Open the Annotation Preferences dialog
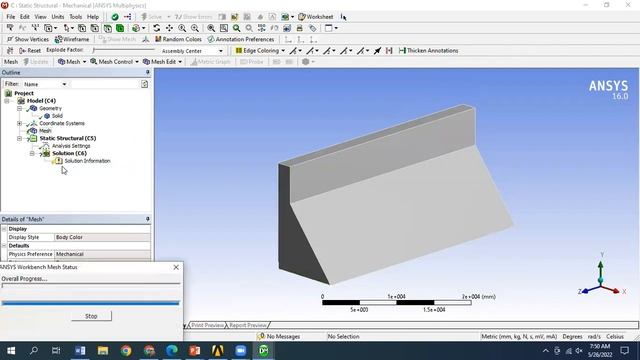This screenshot has height=360, width=640. pyautogui.click(x=241, y=39)
